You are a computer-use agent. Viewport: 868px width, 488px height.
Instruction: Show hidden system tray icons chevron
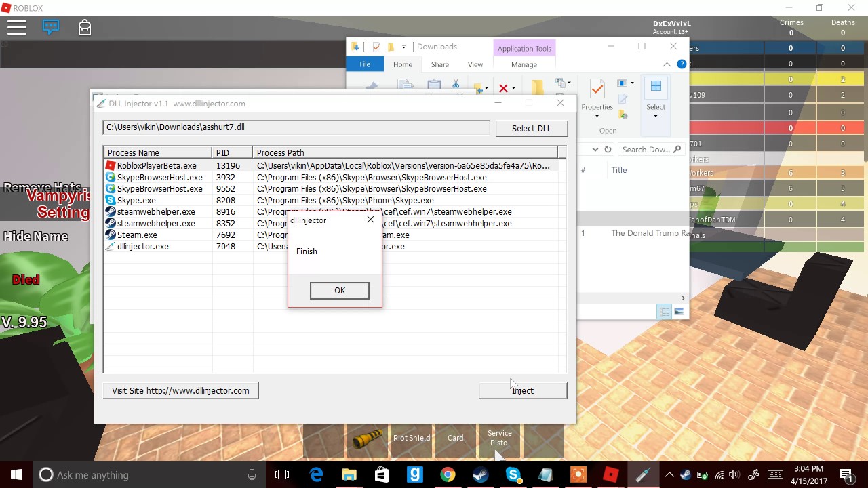click(x=669, y=474)
